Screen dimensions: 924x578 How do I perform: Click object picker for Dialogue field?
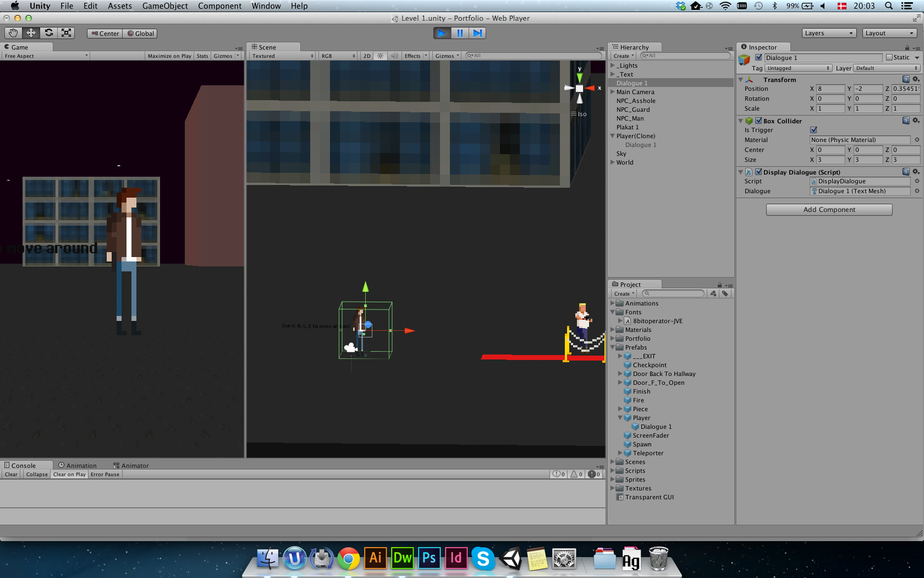pos(917,191)
